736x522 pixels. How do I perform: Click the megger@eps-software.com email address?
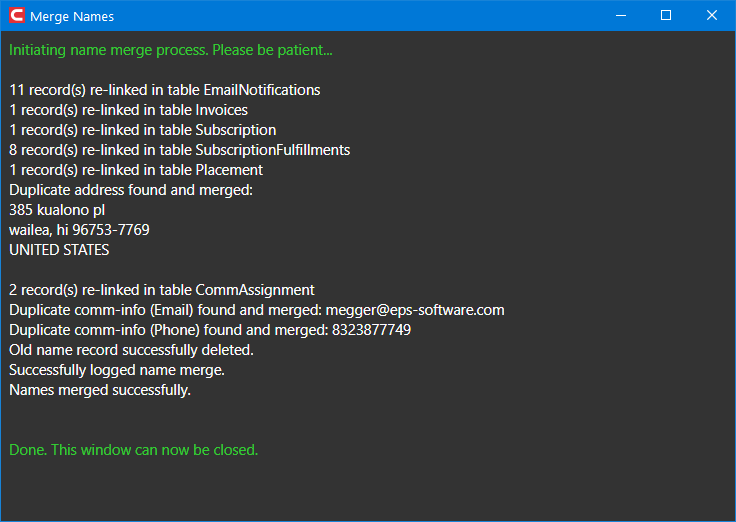[x=415, y=310]
